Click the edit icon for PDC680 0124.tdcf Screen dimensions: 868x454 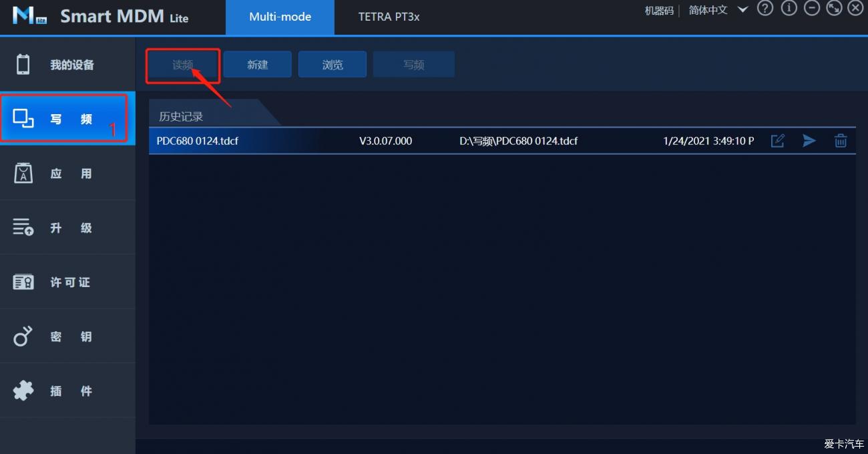tap(777, 141)
